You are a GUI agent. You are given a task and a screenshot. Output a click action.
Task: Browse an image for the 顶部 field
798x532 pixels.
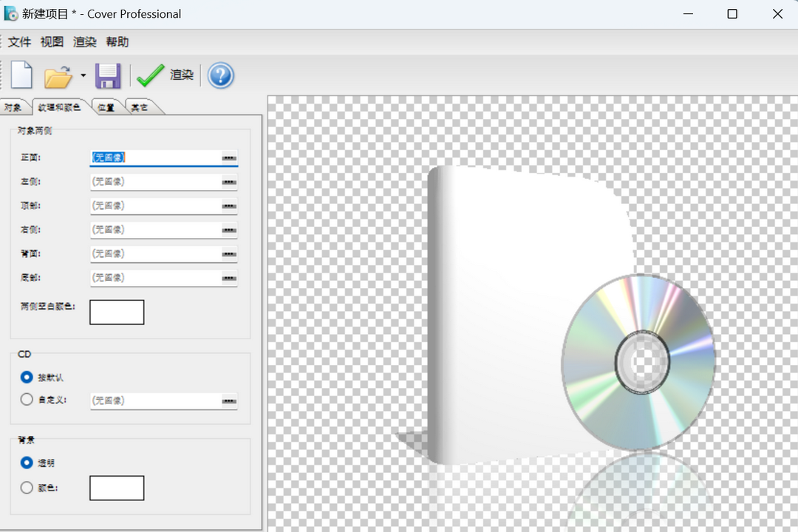tap(229, 205)
